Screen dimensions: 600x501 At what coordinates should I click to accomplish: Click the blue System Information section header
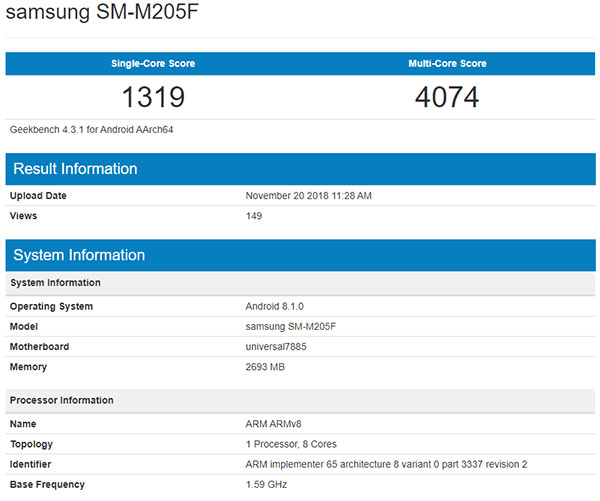coord(79,255)
